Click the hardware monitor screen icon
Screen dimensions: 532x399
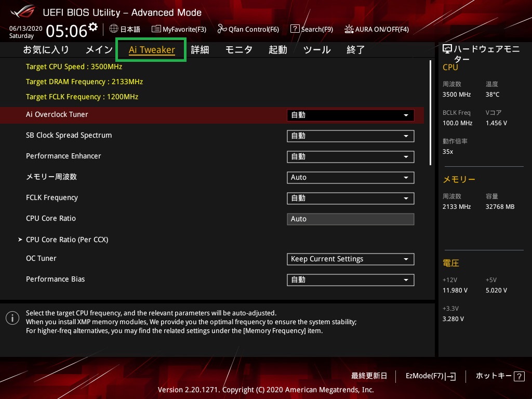447,49
